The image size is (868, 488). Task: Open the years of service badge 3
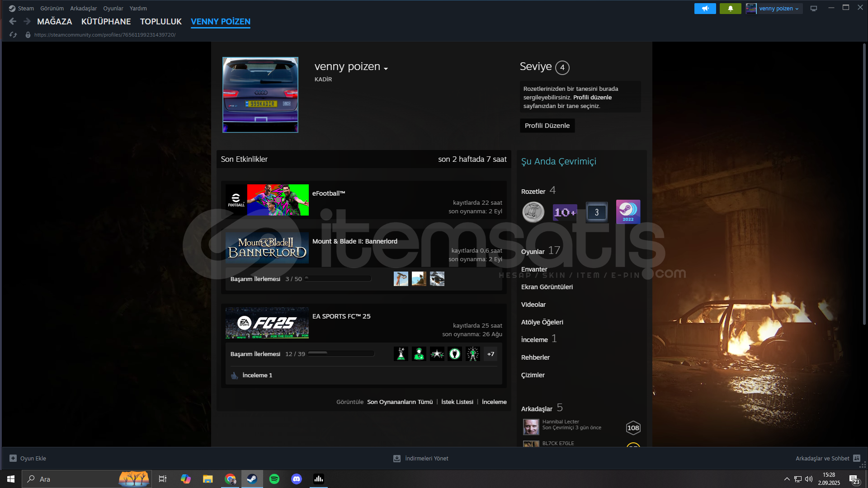pyautogui.click(x=597, y=212)
